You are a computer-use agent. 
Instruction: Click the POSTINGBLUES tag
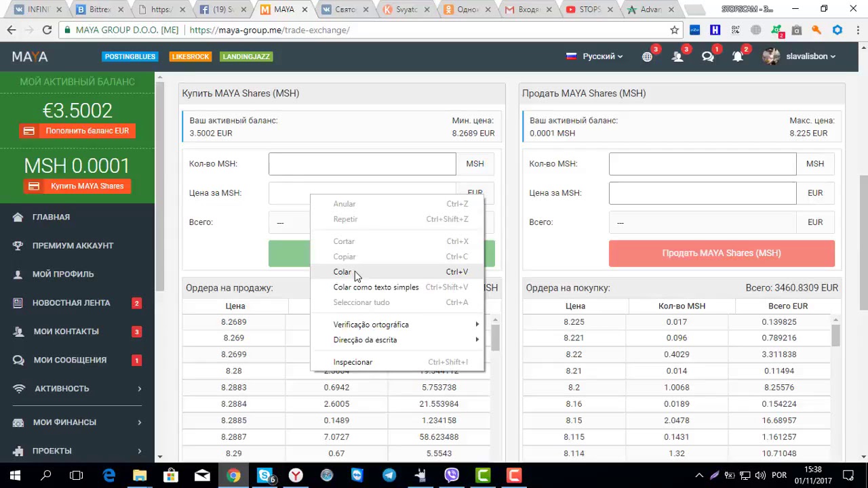coord(130,56)
